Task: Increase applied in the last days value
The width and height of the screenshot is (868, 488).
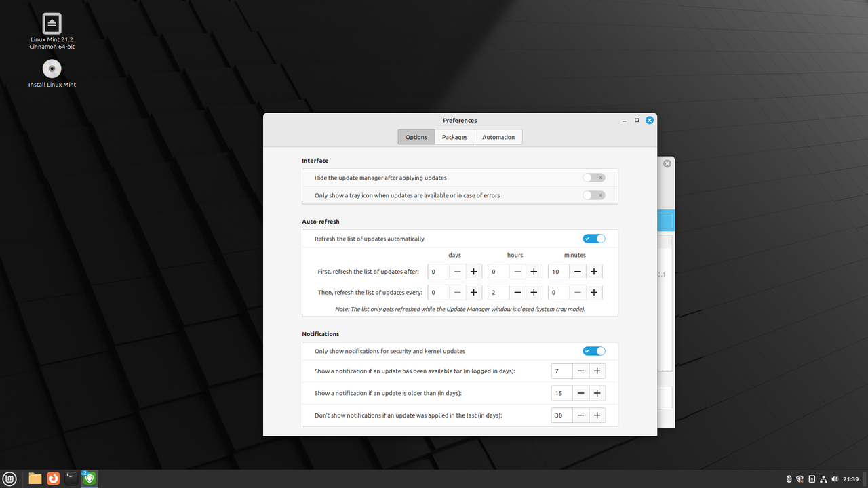Action: click(x=597, y=415)
